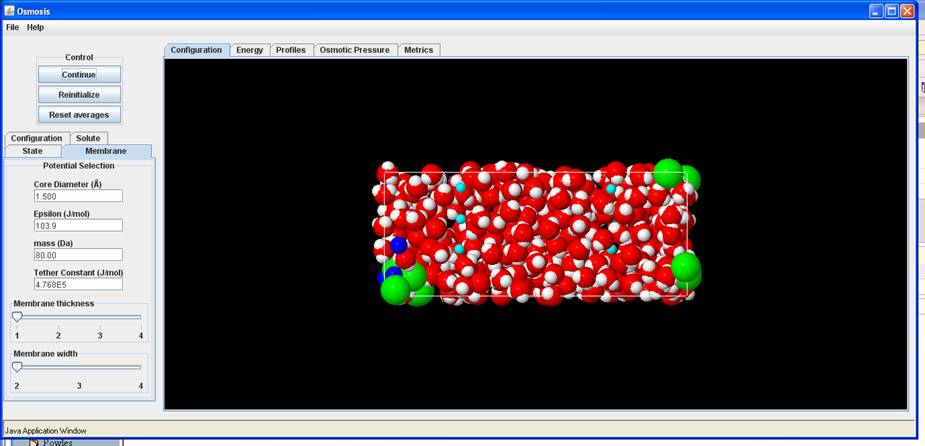Image resolution: width=925 pixels, height=446 pixels.
Task: Click the Membrane width slider handle
Action: coord(17,367)
